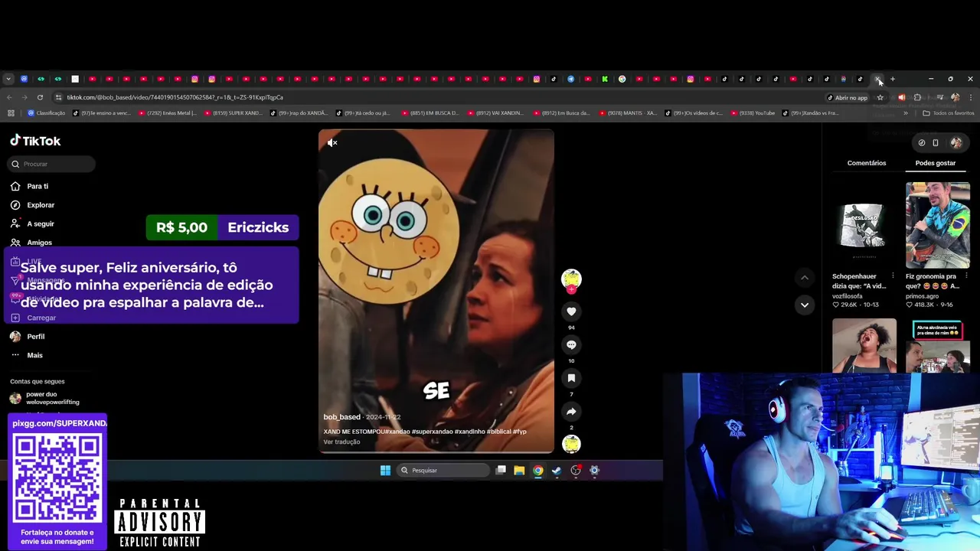The width and height of the screenshot is (980, 551).
Task: Open profile avatar in top-right pill
Action: click(956, 143)
